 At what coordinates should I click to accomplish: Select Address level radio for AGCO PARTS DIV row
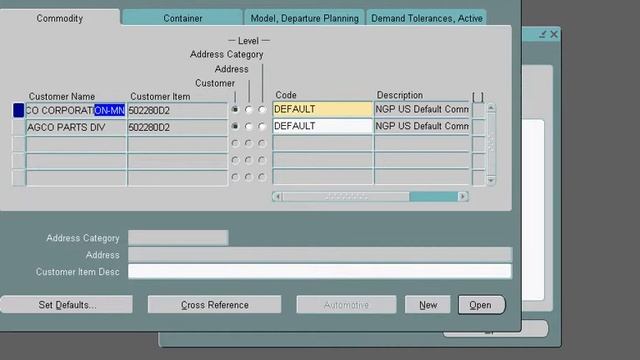click(249, 127)
